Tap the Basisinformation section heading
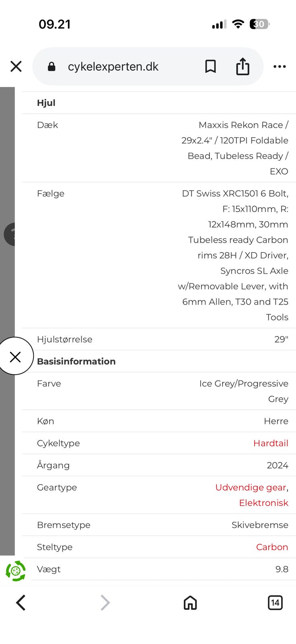Viewport: 296px width, 644px height. [76, 361]
